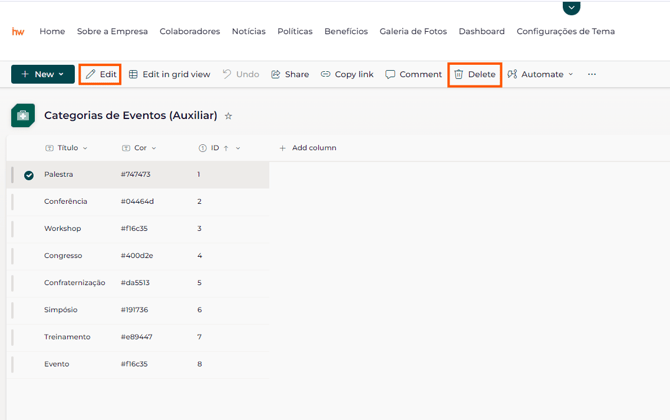Open Galeria de Fotos navigation item
The image size is (670, 420).
click(x=413, y=32)
